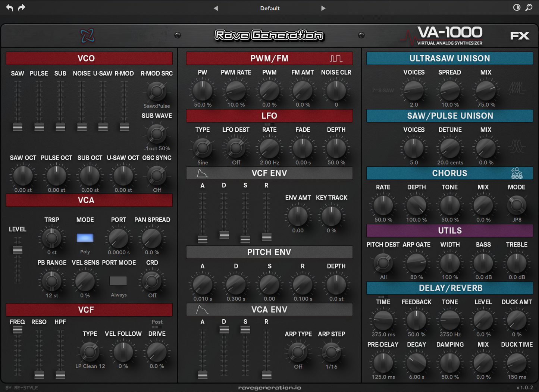Open the Default preset selector
This screenshot has height=392, width=539.
(269, 8)
